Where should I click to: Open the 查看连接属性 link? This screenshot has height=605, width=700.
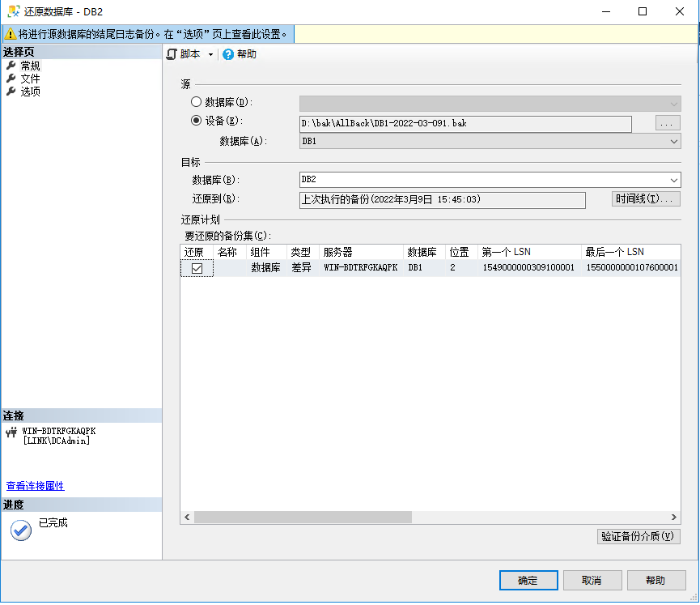(36, 486)
